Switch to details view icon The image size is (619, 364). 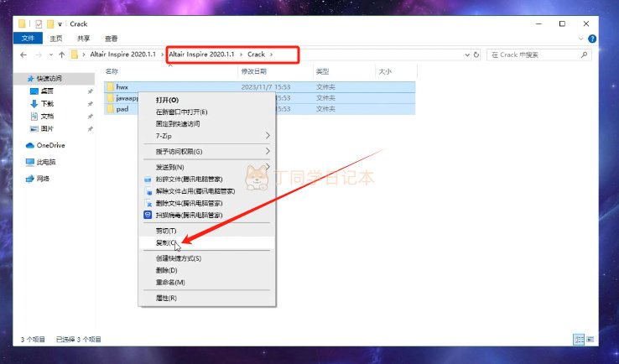coord(579,340)
